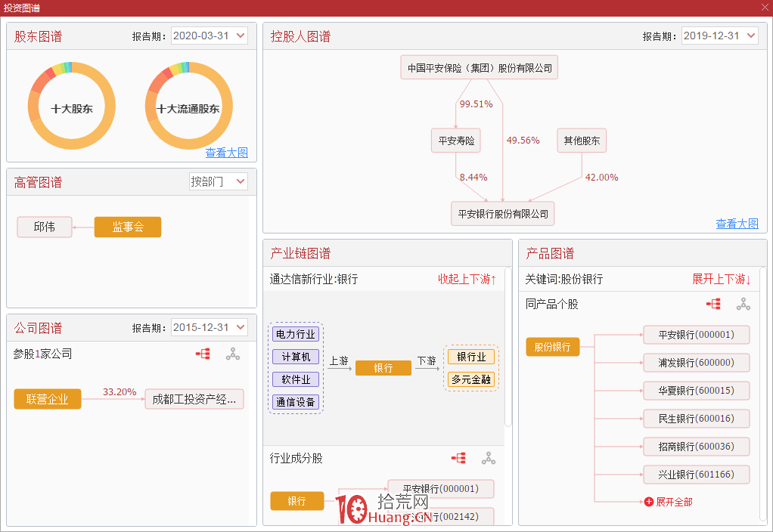Click the 股东图谱 panel title
This screenshot has height=532, width=773.
(38, 36)
